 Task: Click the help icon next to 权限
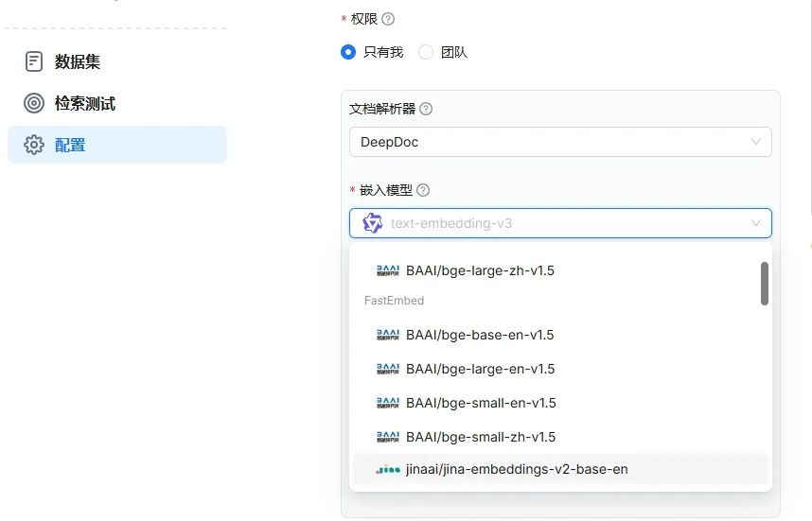pyautogui.click(x=388, y=19)
